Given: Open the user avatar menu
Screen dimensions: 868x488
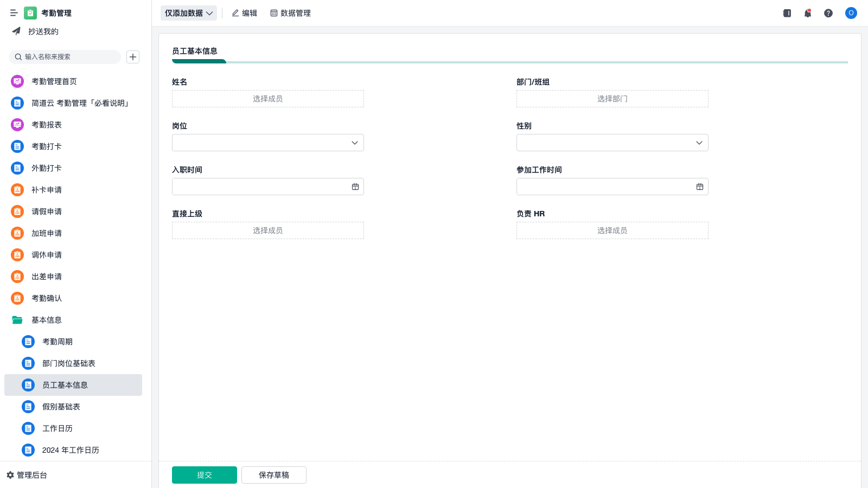Looking at the screenshot, I should (x=851, y=13).
